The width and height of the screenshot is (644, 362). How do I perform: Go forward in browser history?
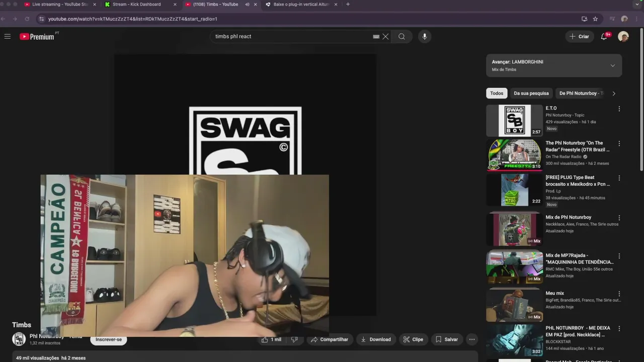click(x=15, y=19)
